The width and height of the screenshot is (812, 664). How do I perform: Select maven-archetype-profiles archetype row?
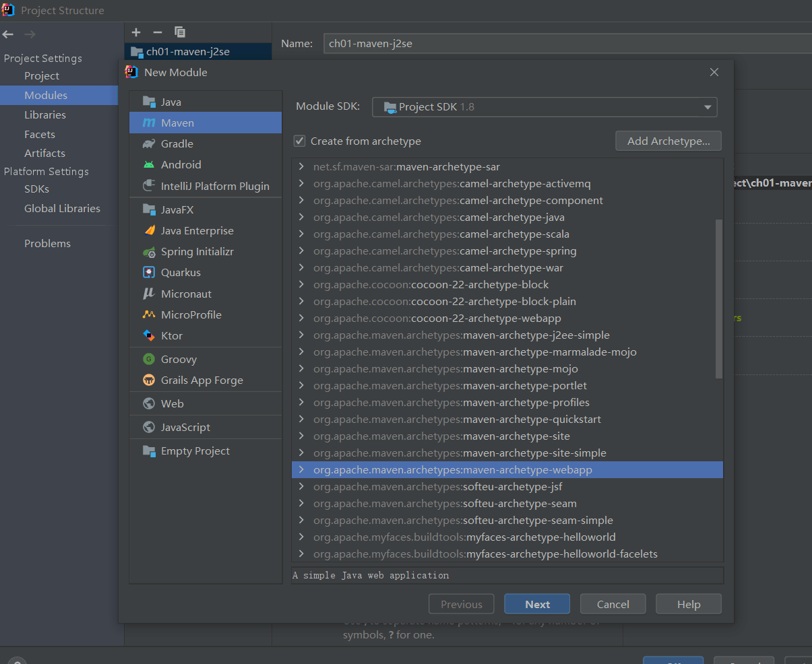click(507, 402)
